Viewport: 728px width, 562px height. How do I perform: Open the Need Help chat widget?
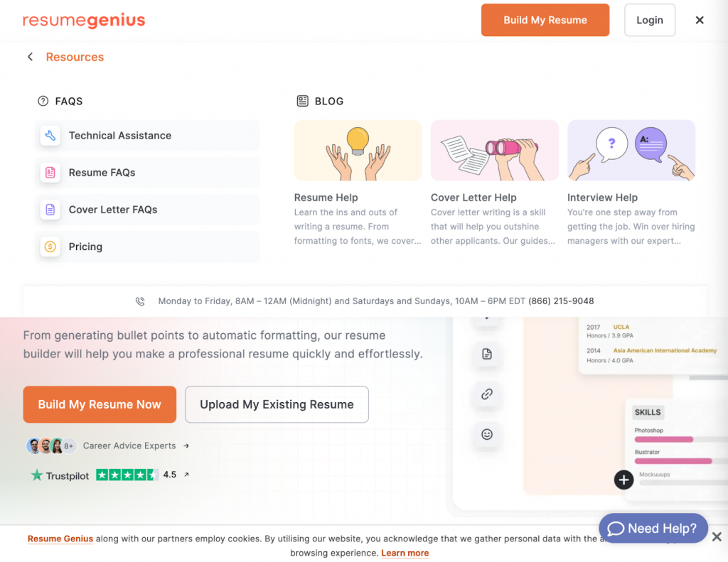coord(653,529)
